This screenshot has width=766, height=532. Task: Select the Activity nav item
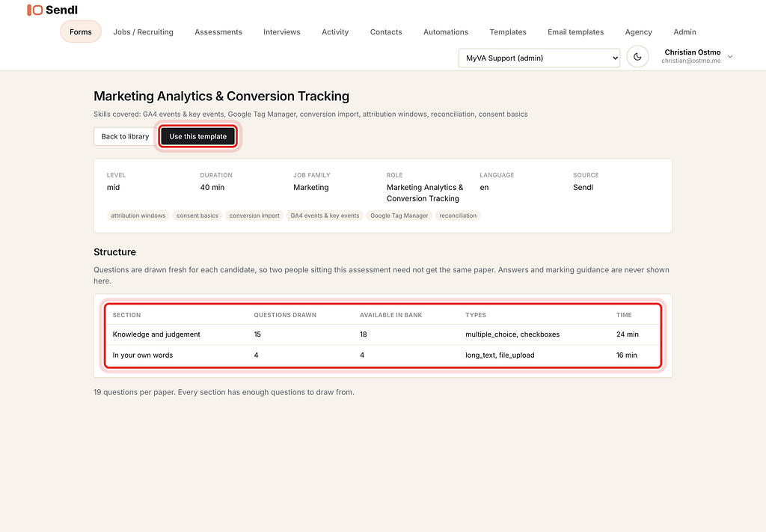coord(335,31)
